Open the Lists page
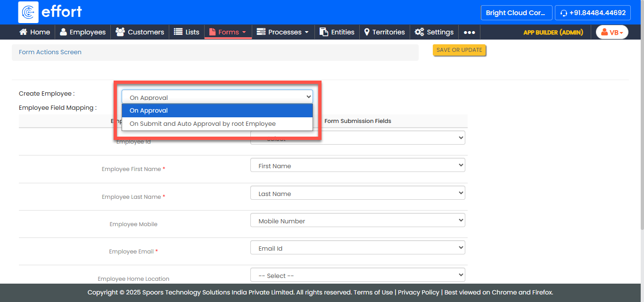 pyautogui.click(x=187, y=32)
